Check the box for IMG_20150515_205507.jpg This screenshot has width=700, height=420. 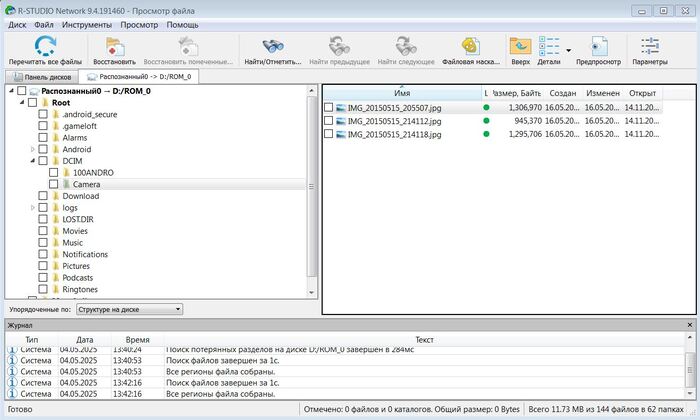coord(329,108)
